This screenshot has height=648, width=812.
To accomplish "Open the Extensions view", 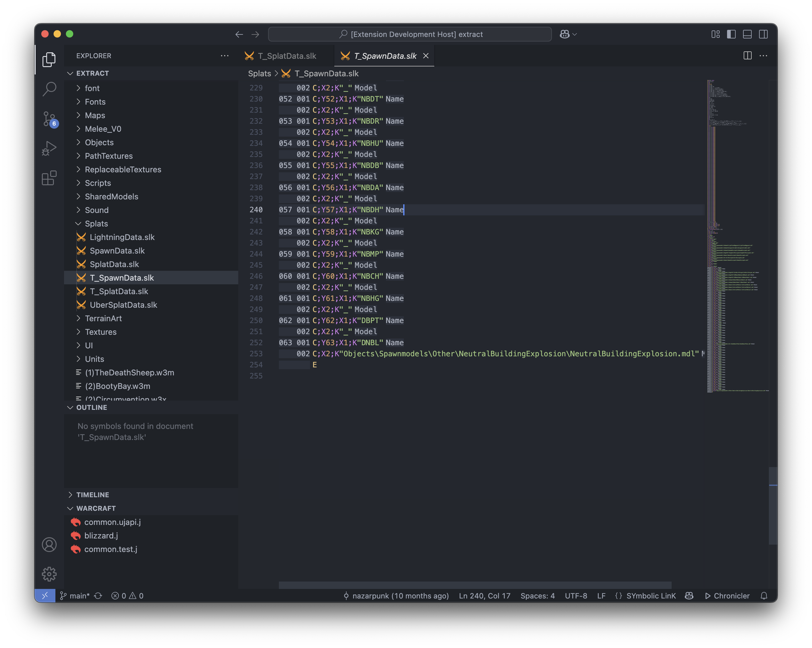I will pos(49,178).
